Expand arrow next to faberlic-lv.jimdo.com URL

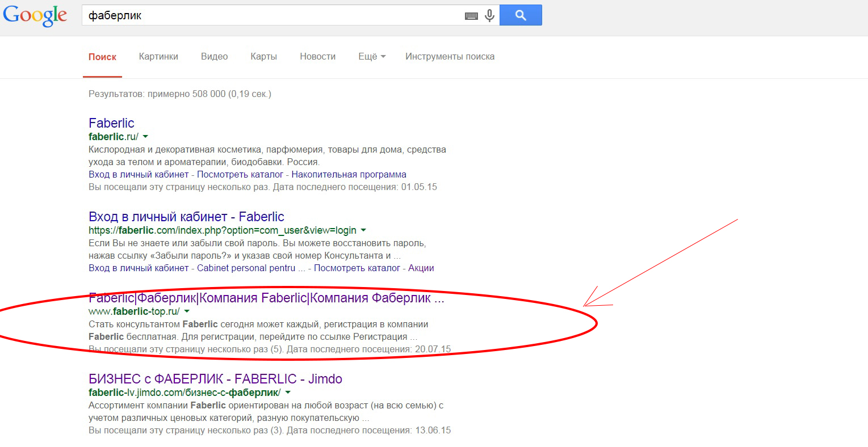(288, 393)
